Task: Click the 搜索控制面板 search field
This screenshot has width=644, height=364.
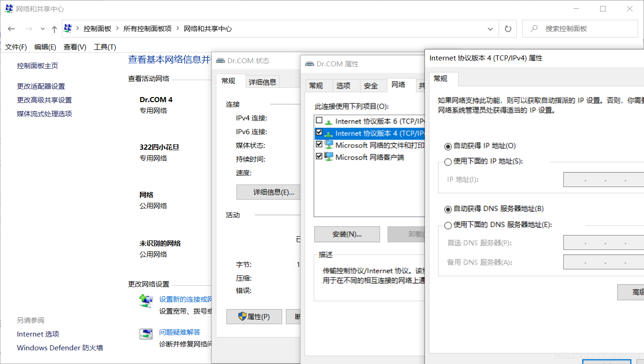Action: pyautogui.click(x=580, y=28)
